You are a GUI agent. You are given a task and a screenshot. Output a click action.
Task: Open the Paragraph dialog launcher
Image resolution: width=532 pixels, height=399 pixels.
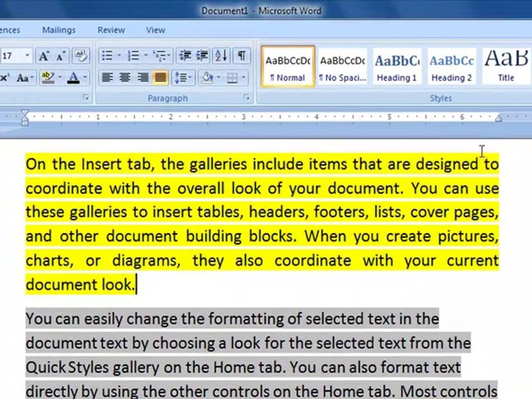(x=247, y=98)
